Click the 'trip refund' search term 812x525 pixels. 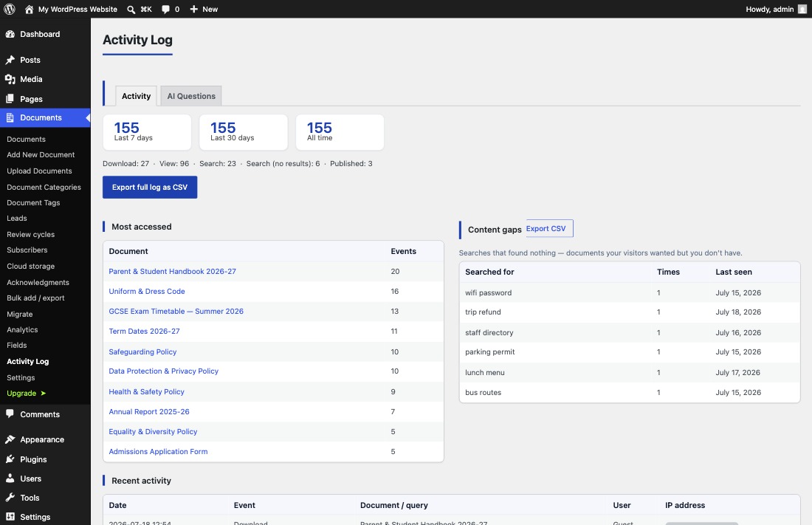click(483, 312)
